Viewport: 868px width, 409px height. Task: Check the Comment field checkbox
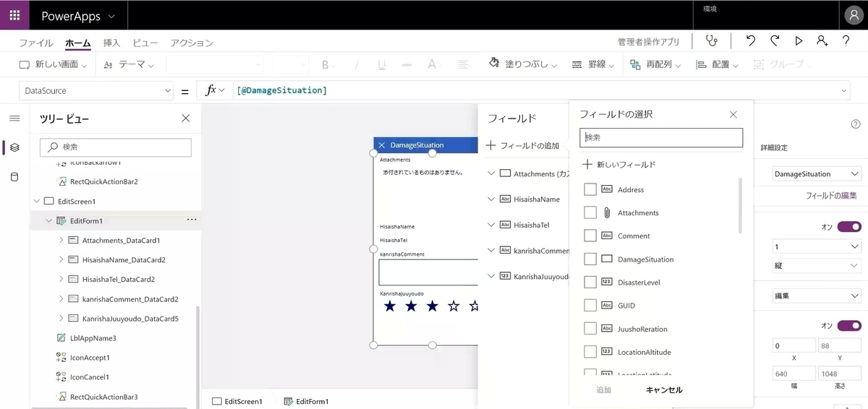pyautogui.click(x=590, y=236)
